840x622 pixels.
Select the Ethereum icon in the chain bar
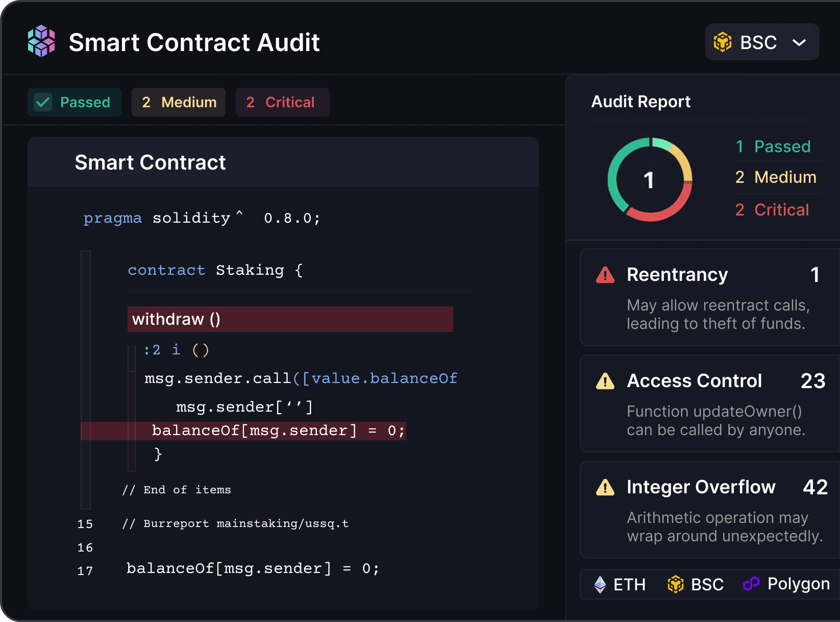[600, 584]
